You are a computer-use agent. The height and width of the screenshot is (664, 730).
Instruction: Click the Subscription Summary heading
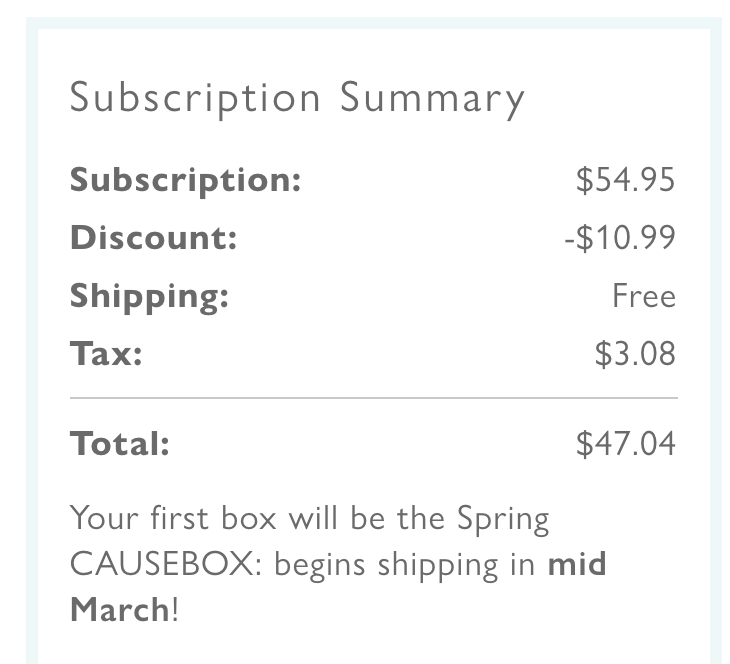[x=297, y=98]
